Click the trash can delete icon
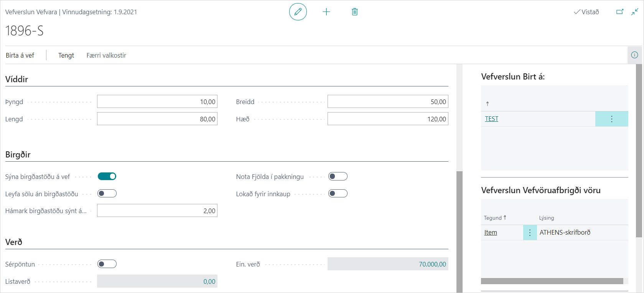Viewport: 644px width, 293px height. 355,12
